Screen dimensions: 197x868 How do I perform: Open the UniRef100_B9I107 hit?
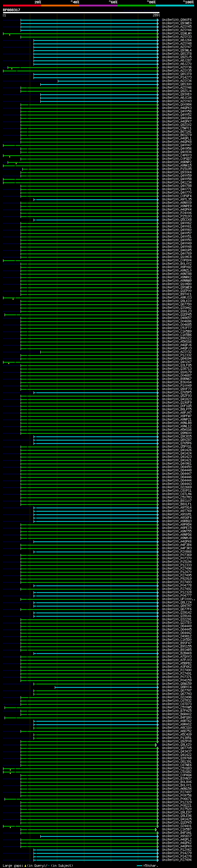pyautogui.click(x=177, y=501)
